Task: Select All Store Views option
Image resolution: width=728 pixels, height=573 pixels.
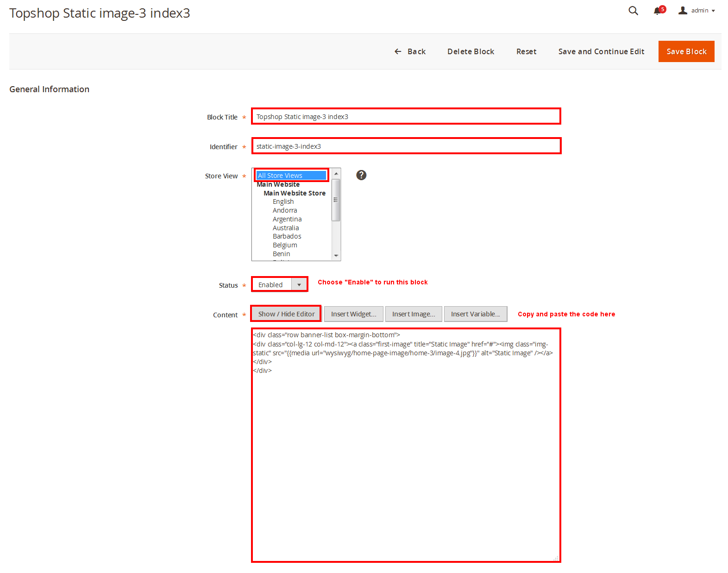Action: point(291,176)
